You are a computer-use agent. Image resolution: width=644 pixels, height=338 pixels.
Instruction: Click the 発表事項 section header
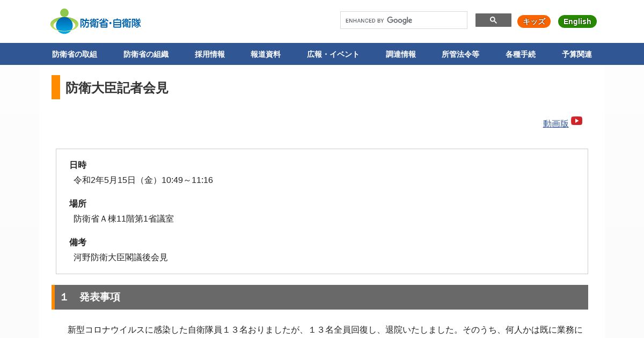[x=320, y=297]
